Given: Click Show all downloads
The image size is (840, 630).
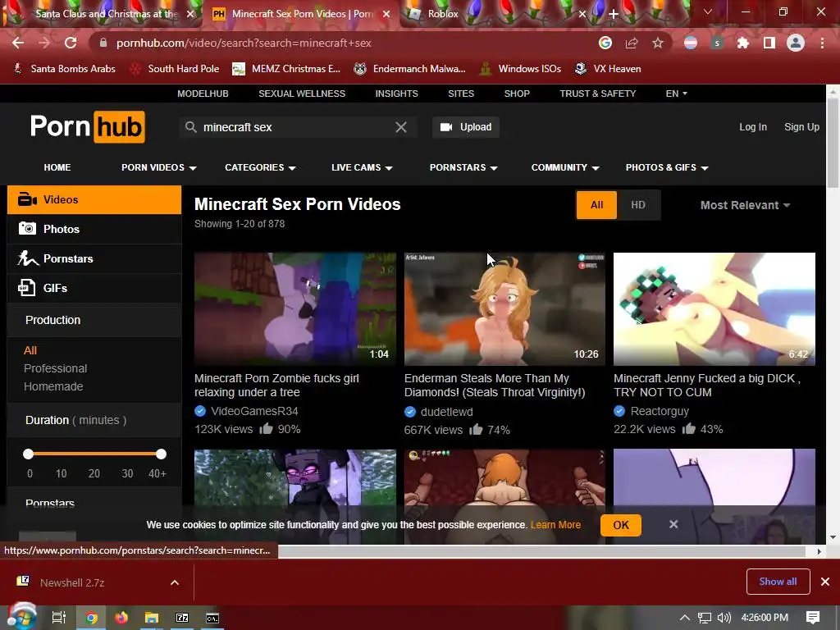Looking at the screenshot, I should pyautogui.click(x=778, y=582).
